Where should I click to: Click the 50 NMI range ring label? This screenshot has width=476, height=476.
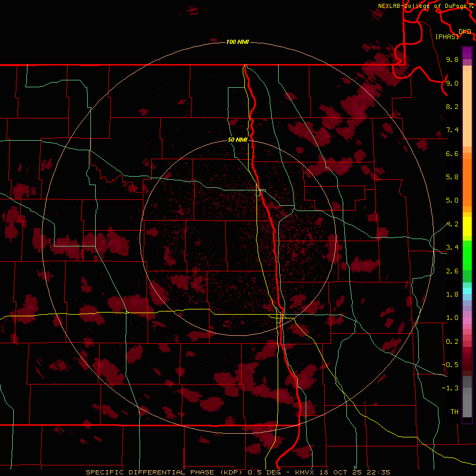click(x=237, y=140)
